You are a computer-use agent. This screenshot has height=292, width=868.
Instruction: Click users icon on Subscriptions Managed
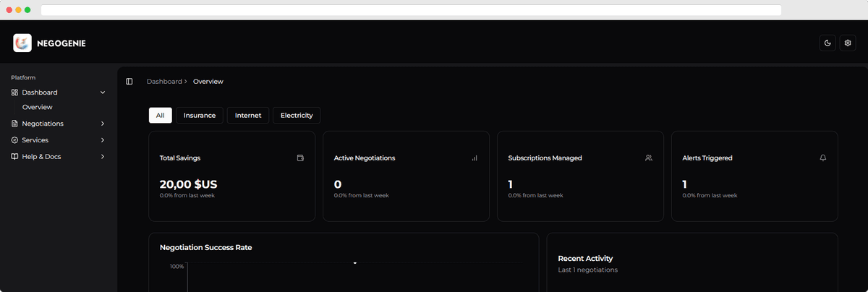click(649, 158)
